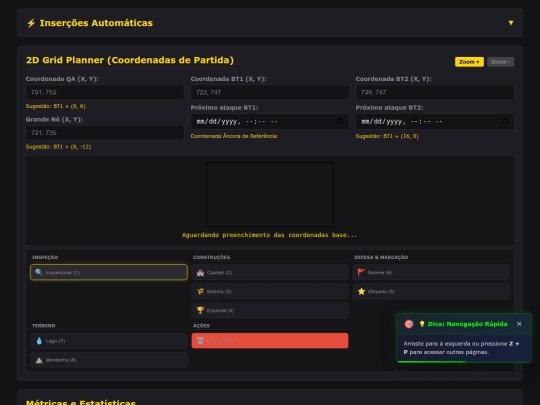This screenshot has height=405, width=540.
Task: Focus the Grande Nó (X, Y) field
Action: [105, 133]
